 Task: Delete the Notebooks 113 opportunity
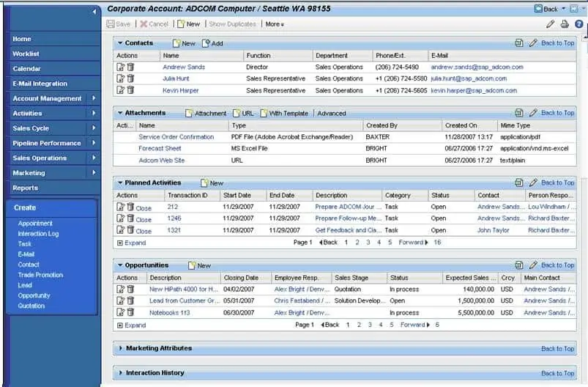(x=130, y=312)
